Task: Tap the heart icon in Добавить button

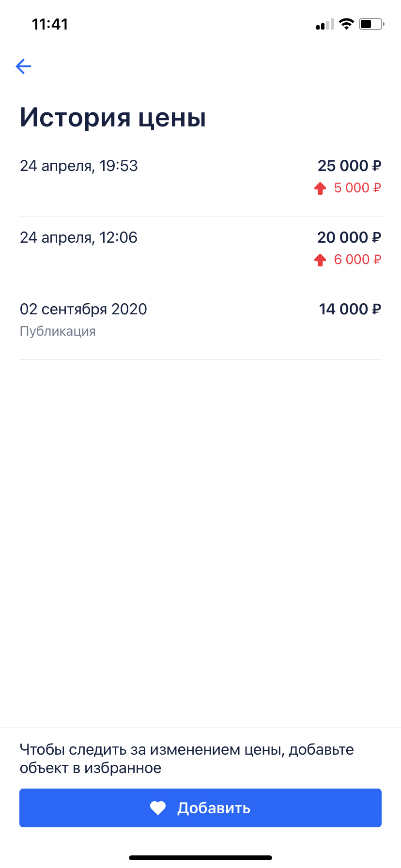Action: 158,808
